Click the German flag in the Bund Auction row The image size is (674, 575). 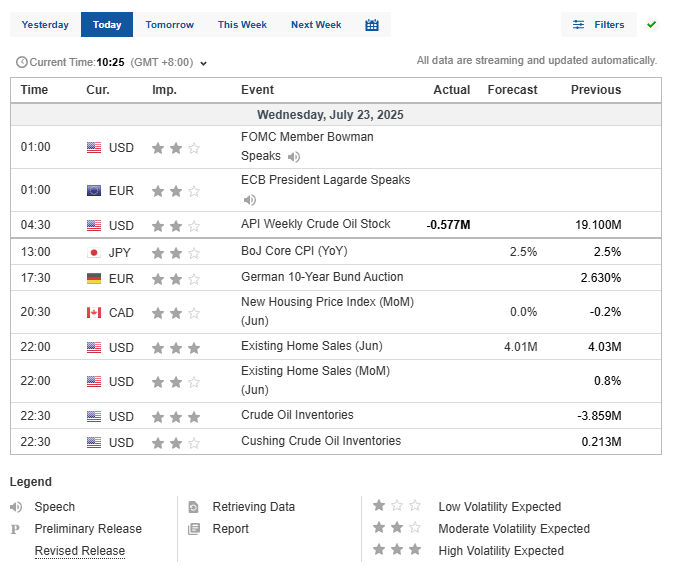tap(94, 278)
